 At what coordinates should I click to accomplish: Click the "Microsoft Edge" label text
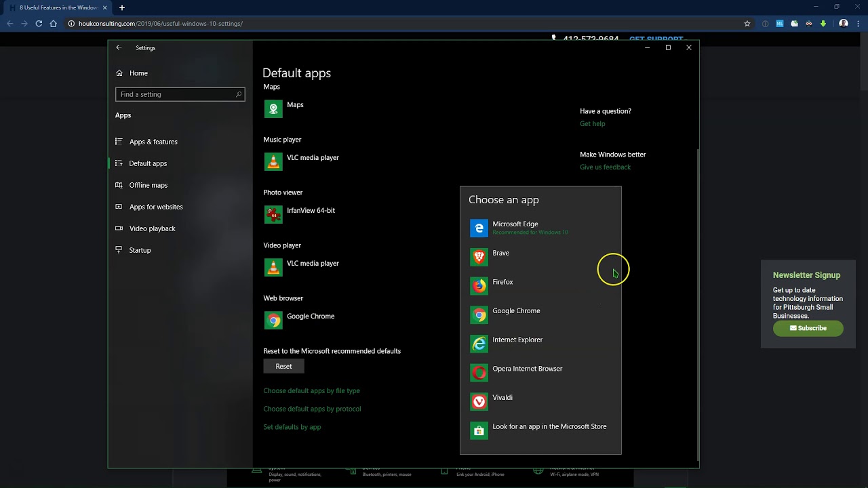(515, 224)
